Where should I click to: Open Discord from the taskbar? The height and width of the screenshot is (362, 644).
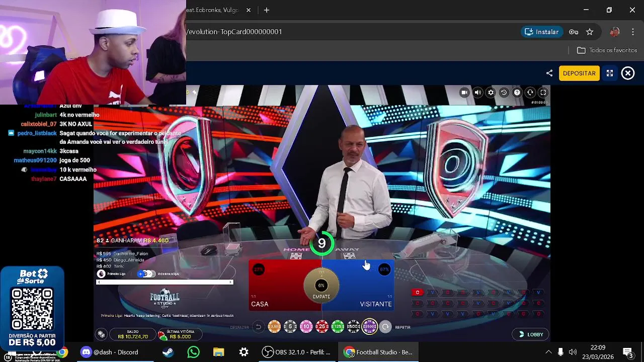tap(110, 352)
